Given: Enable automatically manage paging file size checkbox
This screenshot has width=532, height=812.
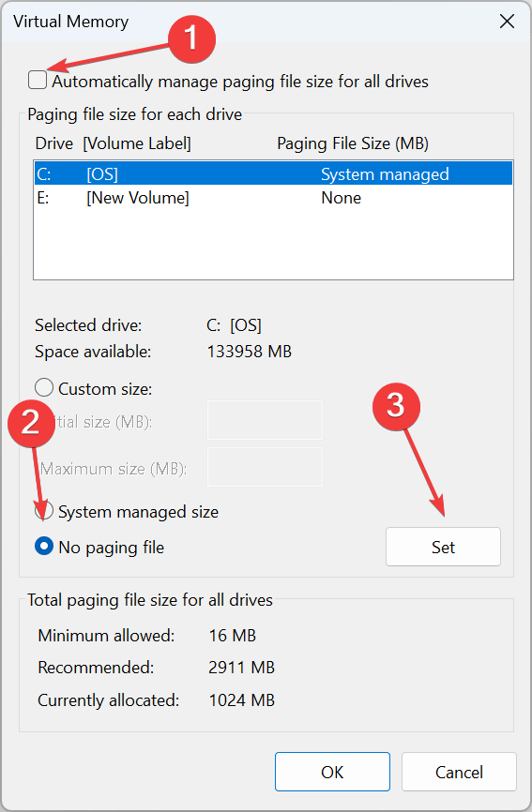Looking at the screenshot, I should click(38, 81).
